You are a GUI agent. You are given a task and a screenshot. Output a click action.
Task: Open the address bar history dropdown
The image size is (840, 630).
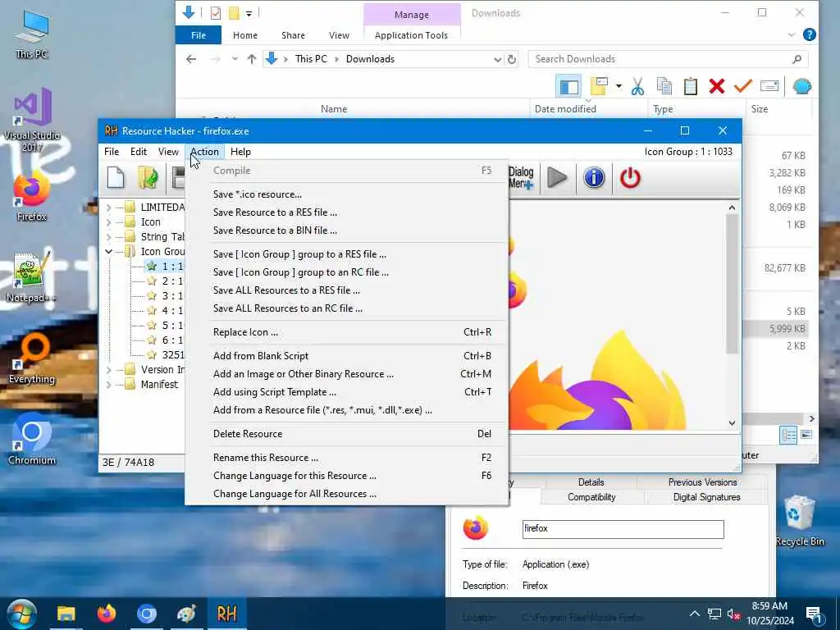coord(498,59)
